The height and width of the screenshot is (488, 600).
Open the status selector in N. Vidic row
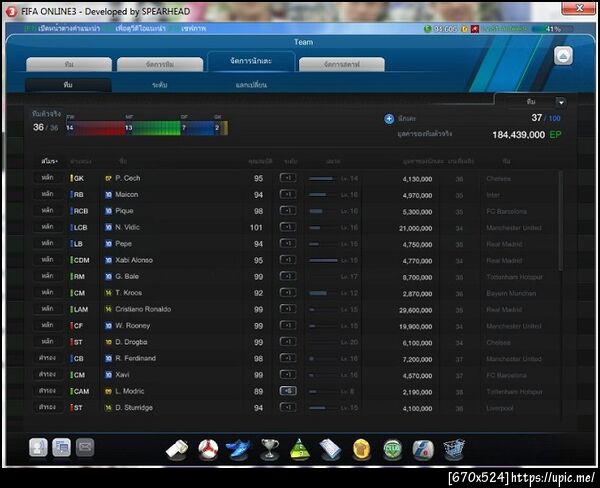pyautogui.click(x=48, y=227)
